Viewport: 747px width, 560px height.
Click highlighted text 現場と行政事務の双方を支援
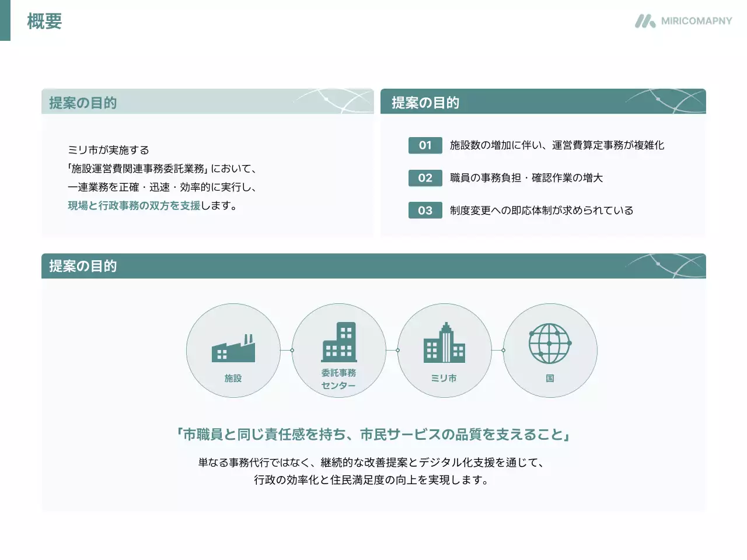(x=134, y=205)
